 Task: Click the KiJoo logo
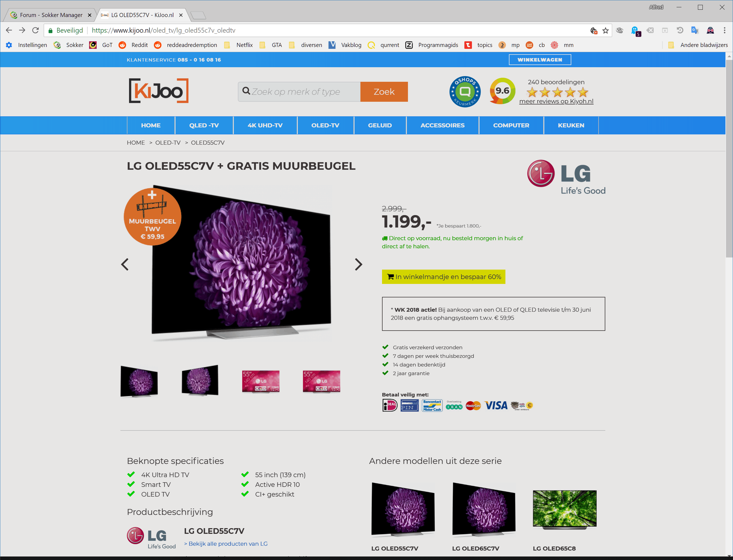pyautogui.click(x=159, y=91)
